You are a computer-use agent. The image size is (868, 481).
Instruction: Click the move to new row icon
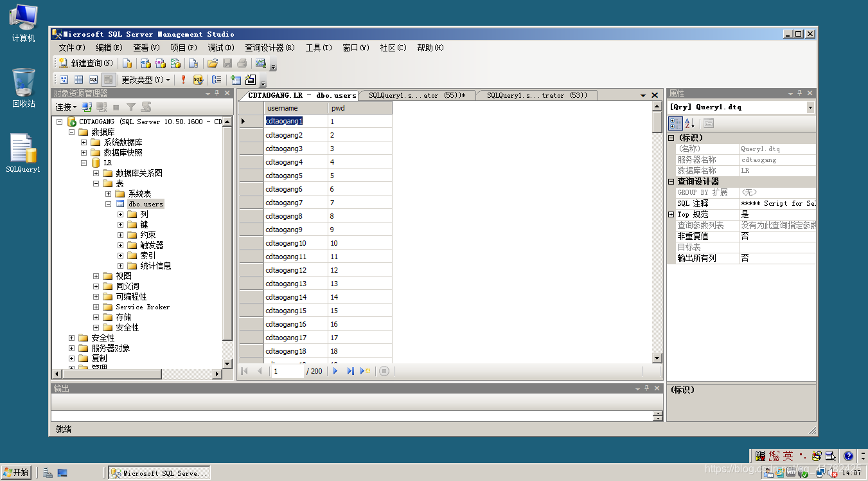(x=365, y=371)
